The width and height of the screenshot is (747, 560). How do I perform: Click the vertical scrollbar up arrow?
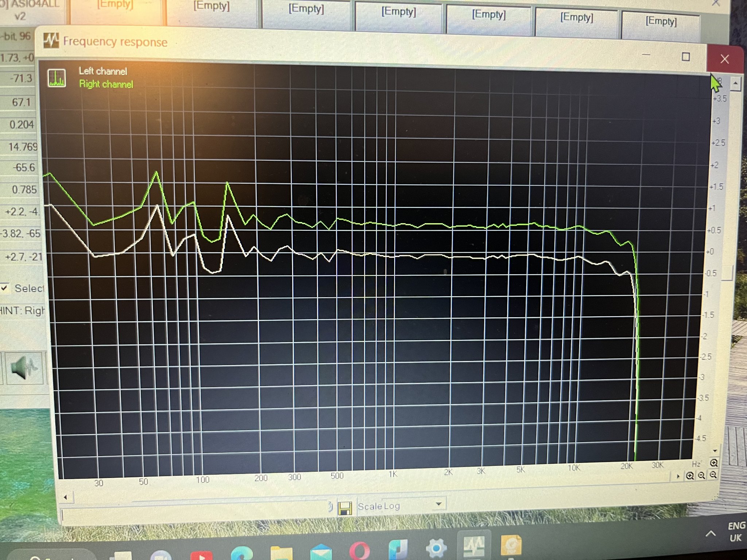pos(735,84)
